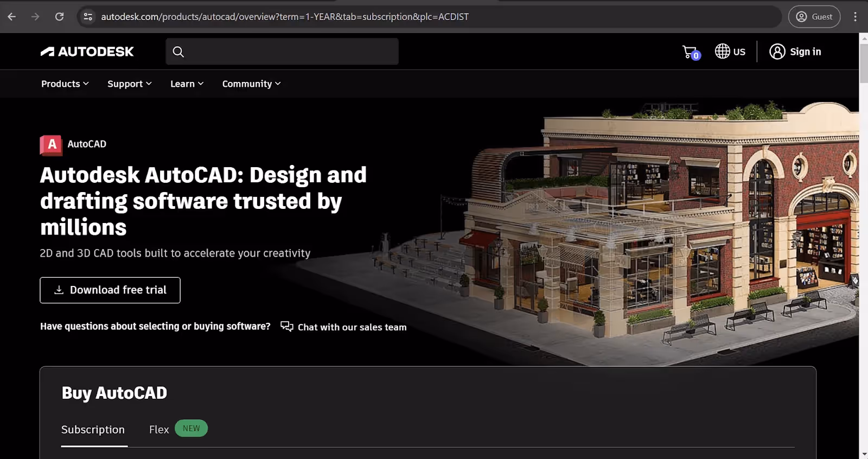Select the Subscription tab
Viewport: 868px width, 459px height.
coord(93,430)
